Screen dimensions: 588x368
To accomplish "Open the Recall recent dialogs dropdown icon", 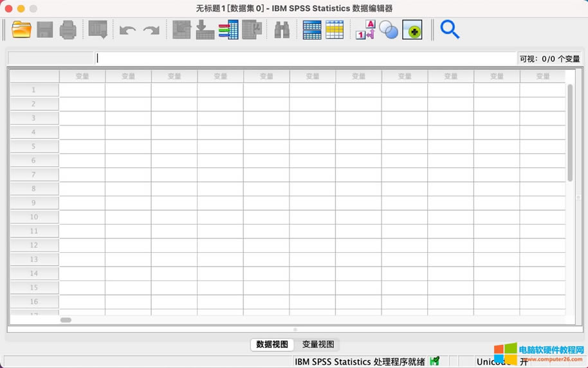I will pyautogui.click(x=98, y=30).
